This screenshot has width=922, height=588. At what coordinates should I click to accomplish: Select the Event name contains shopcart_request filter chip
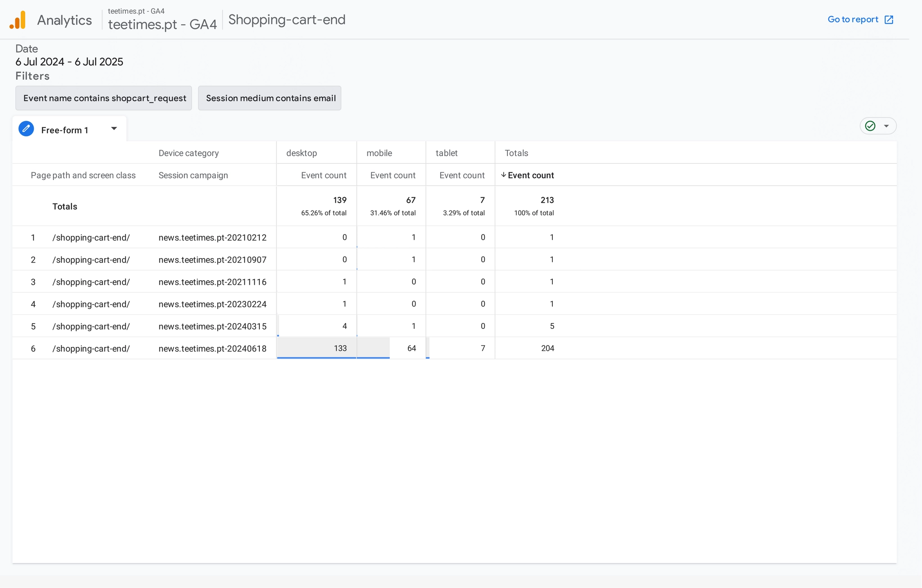[x=103, y=98]
